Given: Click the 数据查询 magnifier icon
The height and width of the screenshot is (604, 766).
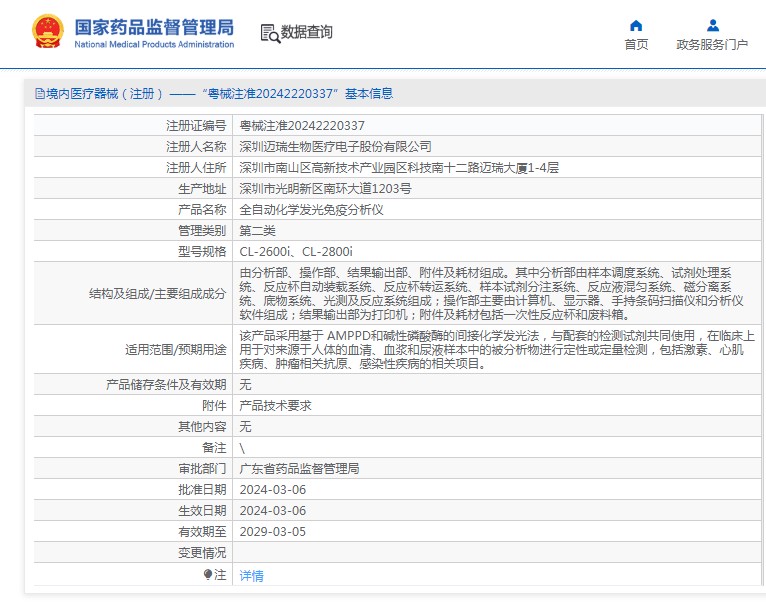Looking at the screenshot, I should [269, 33].
